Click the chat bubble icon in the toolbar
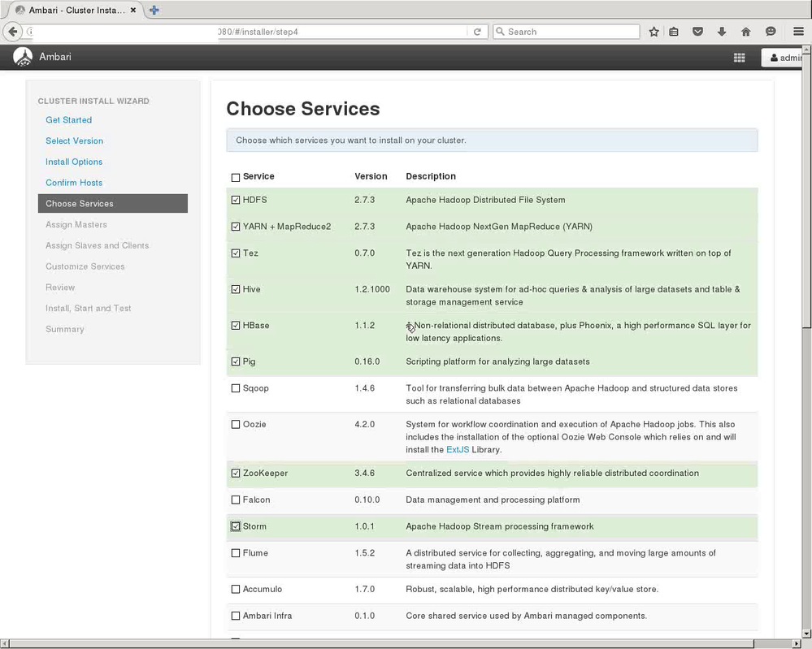 (x=770, y=31)
